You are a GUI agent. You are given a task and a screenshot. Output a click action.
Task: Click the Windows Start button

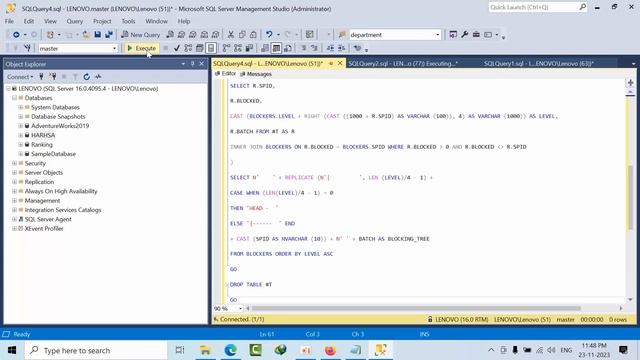coord(12,350)
